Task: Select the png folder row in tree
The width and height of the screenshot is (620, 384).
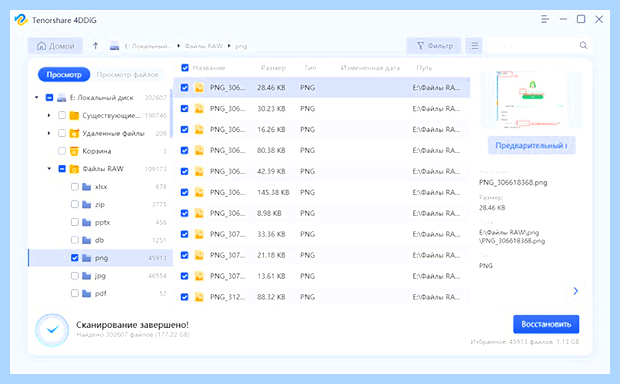Action: (x=100, y=258)
